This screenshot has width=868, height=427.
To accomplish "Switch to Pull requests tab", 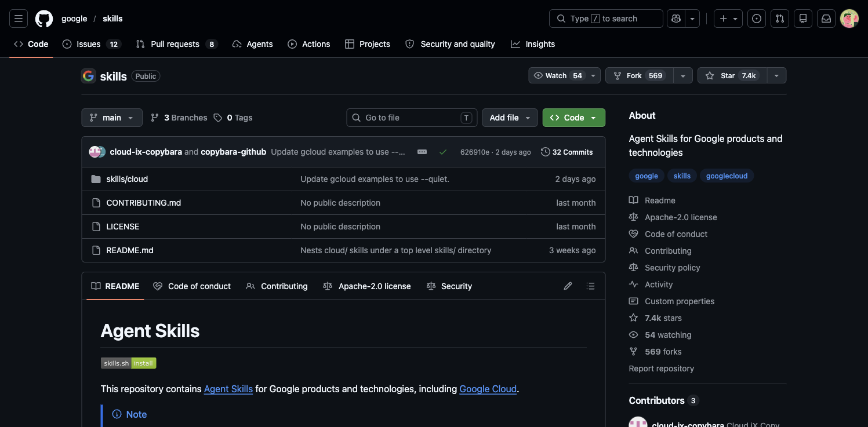I will point(176,44).
